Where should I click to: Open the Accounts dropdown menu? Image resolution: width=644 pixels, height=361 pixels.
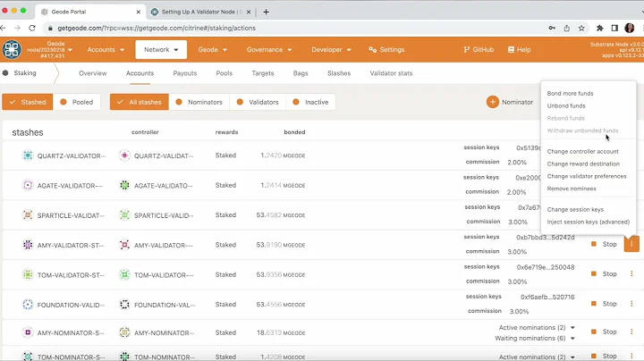(106, 50)
